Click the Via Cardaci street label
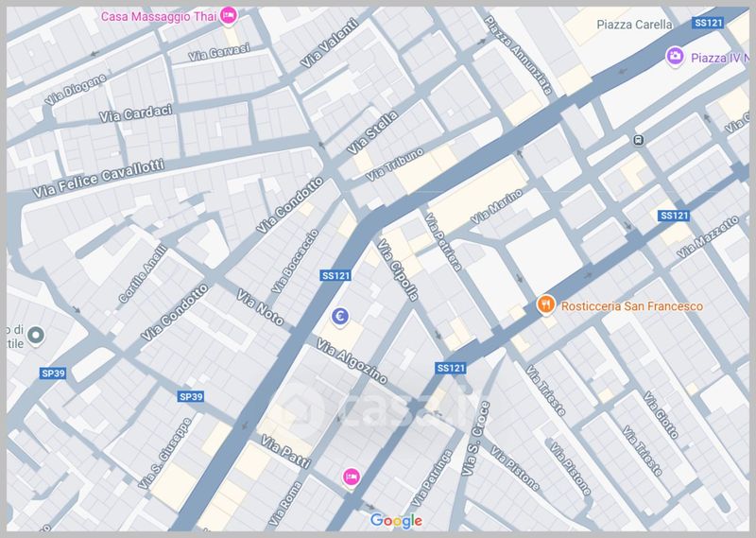 tap(136, 113)
